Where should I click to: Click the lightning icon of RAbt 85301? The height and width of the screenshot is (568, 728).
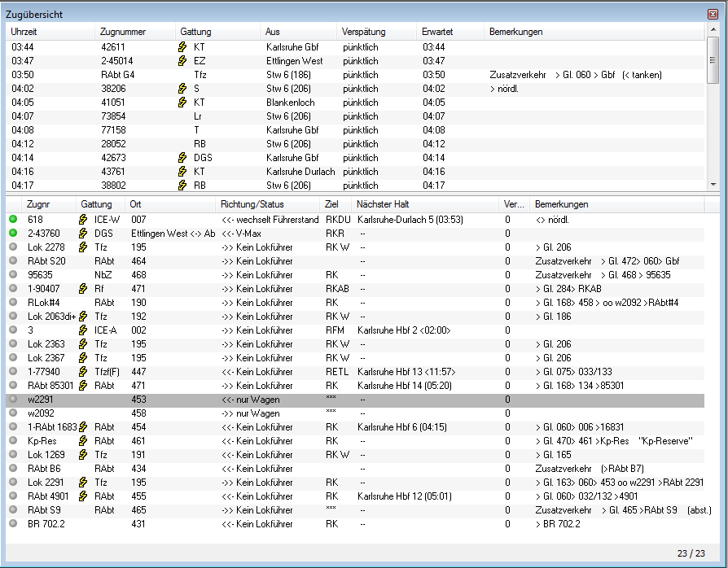(x=83, y=386)
